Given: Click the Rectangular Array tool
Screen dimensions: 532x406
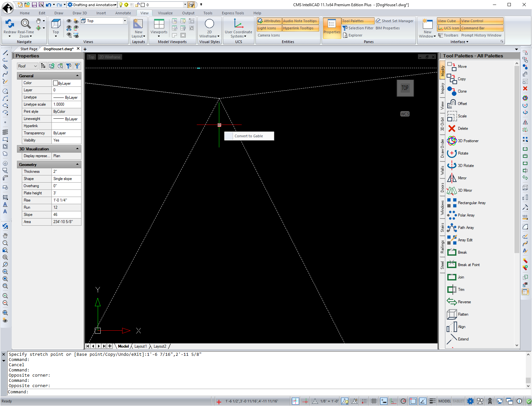Looking at the screenshot, I should [x=467, y=203].
